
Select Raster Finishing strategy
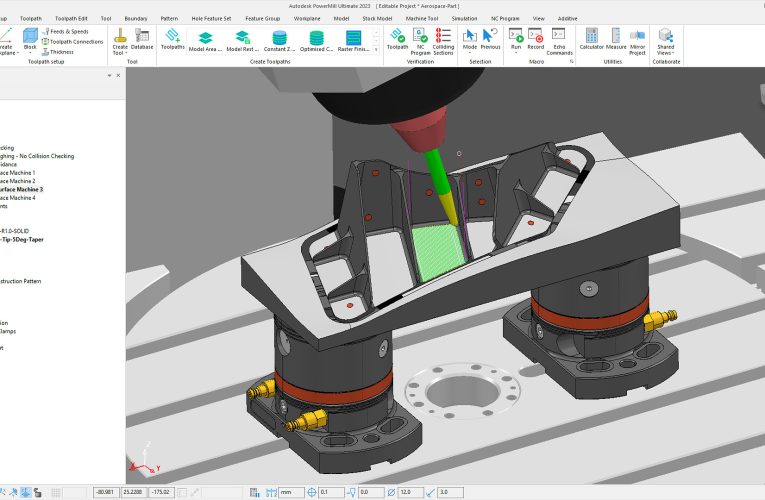(x=354, y=41)
